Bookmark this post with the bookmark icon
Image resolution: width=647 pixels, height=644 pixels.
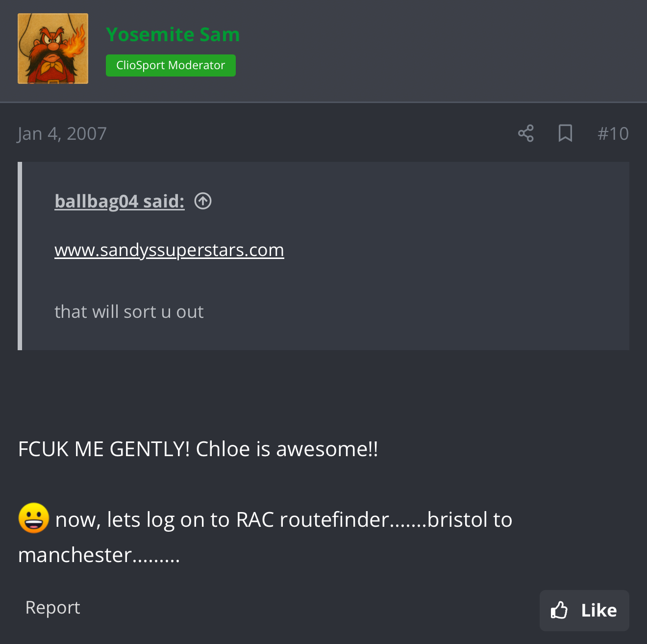[x=565, y=133]
